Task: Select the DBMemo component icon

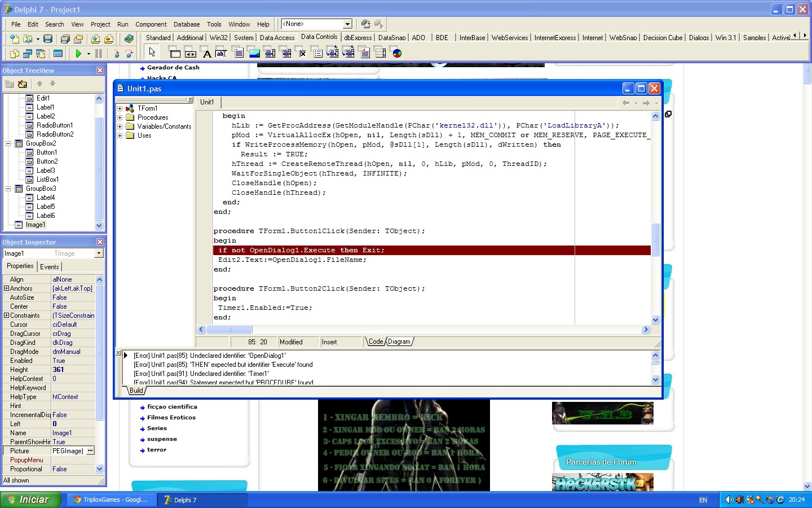Action: [239, 53]
